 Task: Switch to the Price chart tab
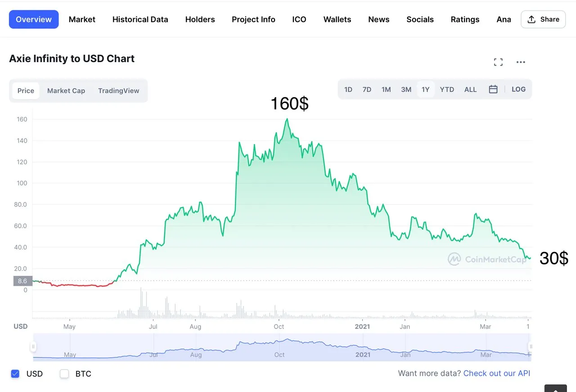click(26, 90)
